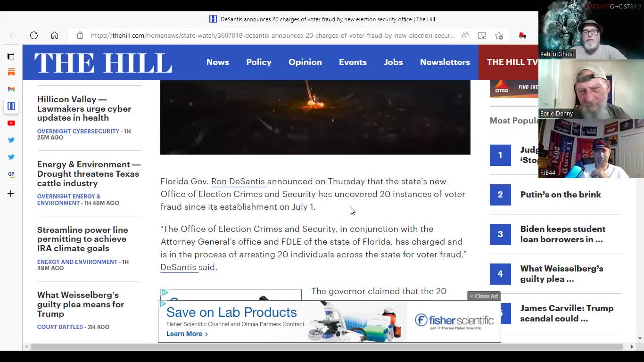Open the Opinion menu
Image resolution: width=644 pixels, height=362 pixels.
click(305, 62)
